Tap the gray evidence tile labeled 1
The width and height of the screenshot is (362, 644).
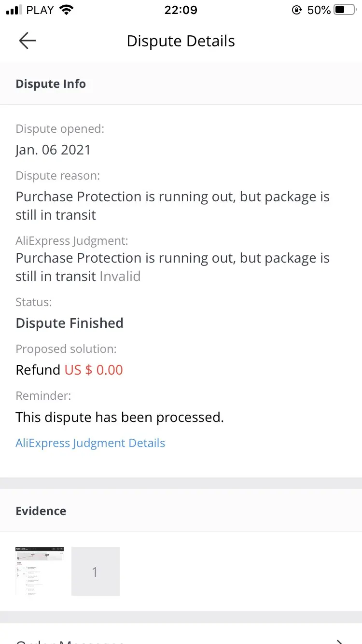pyautogui.click(x=95, y=571)
